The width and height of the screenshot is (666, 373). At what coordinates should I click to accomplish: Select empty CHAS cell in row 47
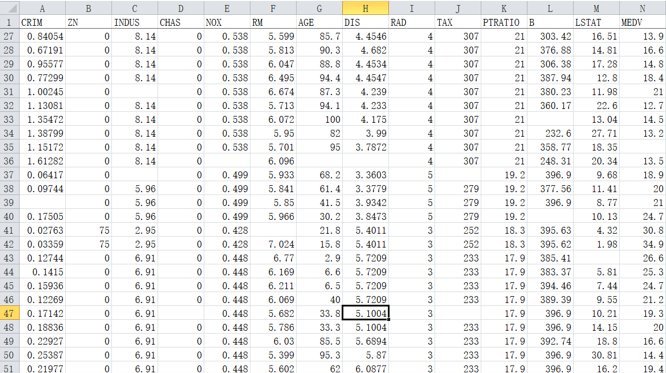181,314
